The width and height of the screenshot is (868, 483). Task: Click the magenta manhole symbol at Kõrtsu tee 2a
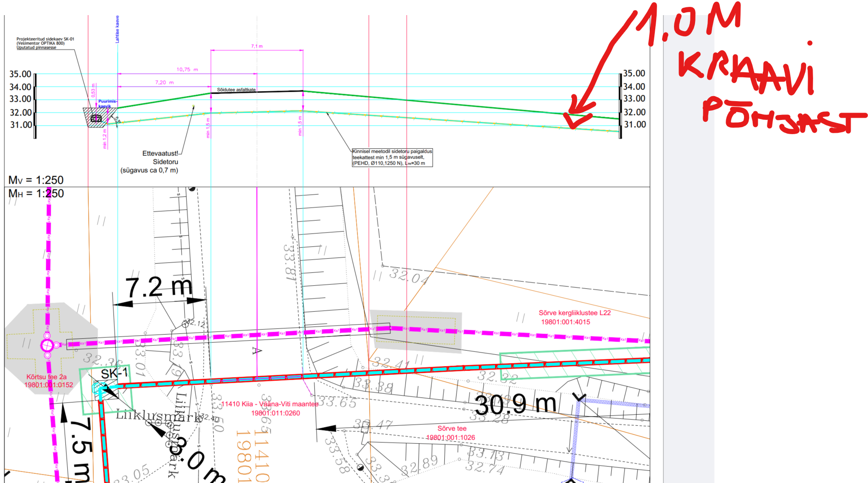[47, 345]
